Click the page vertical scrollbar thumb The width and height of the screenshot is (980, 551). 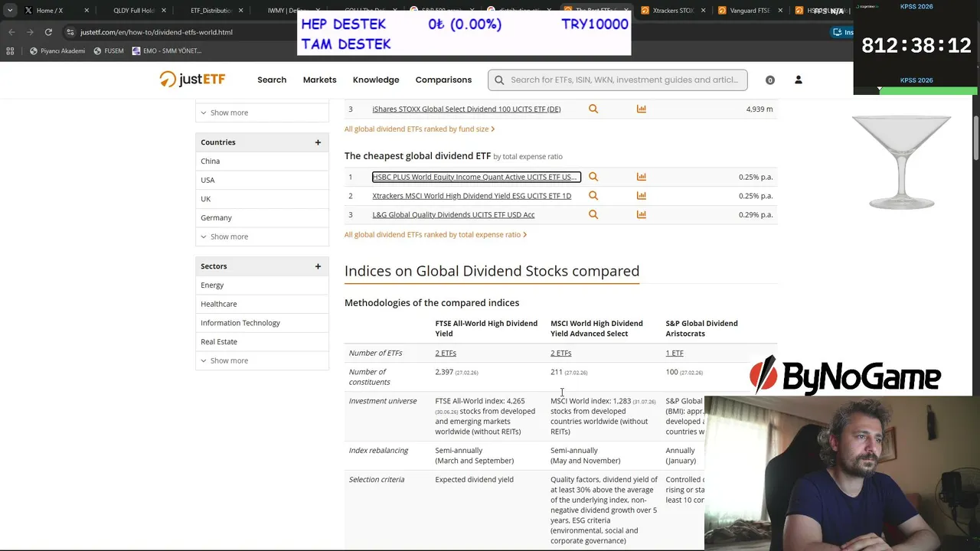click(976, 138)
